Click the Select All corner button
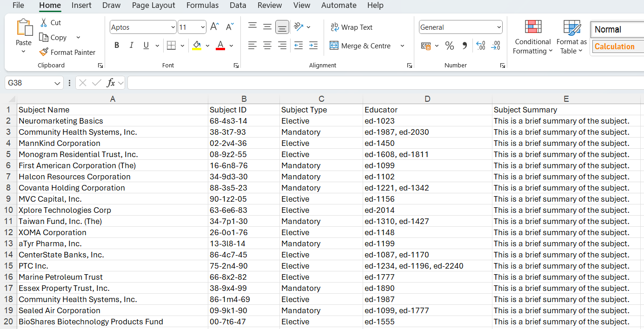 tap(8, 99)
